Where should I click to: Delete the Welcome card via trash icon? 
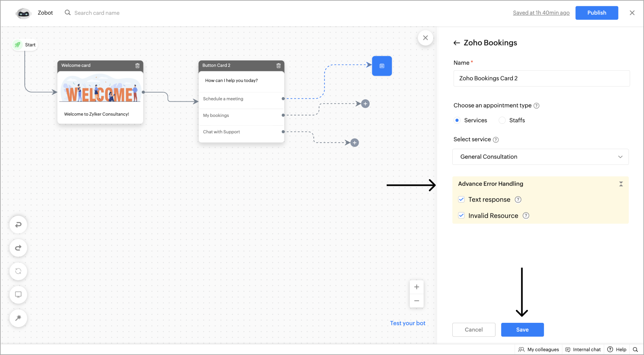[138, 66]
